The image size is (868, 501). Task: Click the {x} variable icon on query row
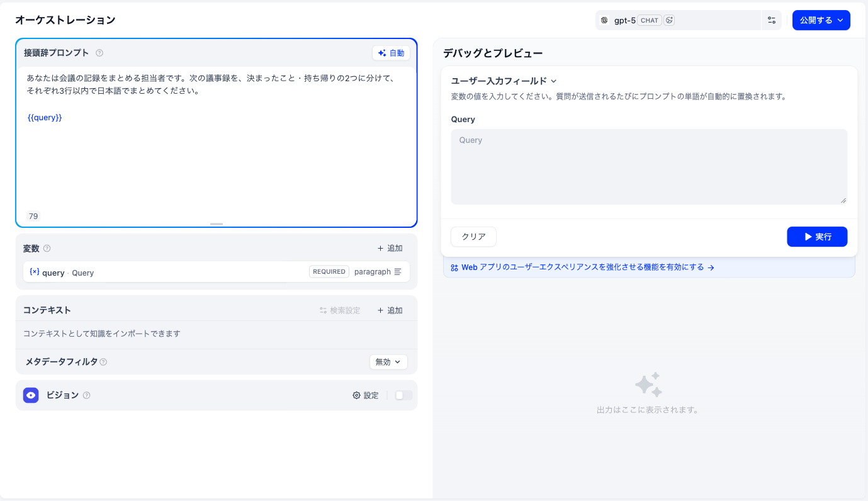pos(35,272)
